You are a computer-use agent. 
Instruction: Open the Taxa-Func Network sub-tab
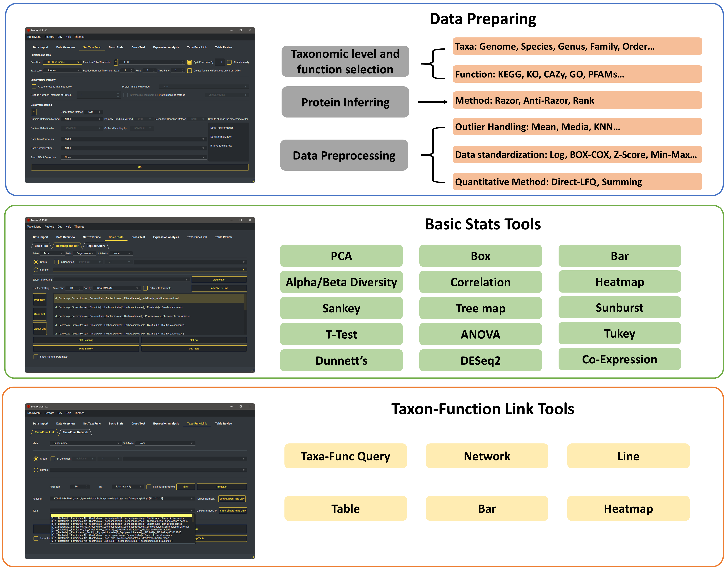tap(75, 433)
